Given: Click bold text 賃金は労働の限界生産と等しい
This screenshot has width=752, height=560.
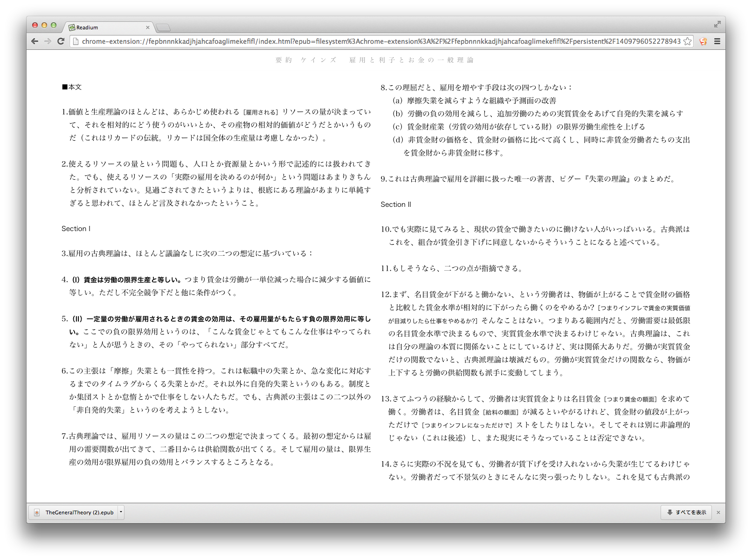Looking at the screenshot, I should (132, 280).
